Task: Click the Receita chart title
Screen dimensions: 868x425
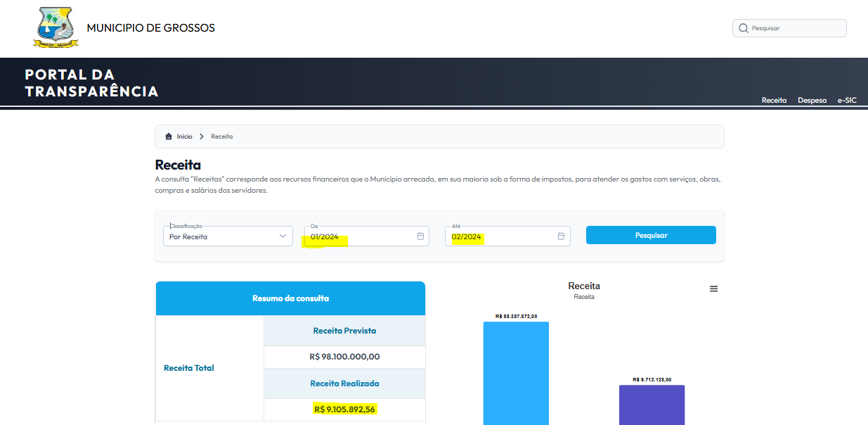Action: tap(584, 286)
